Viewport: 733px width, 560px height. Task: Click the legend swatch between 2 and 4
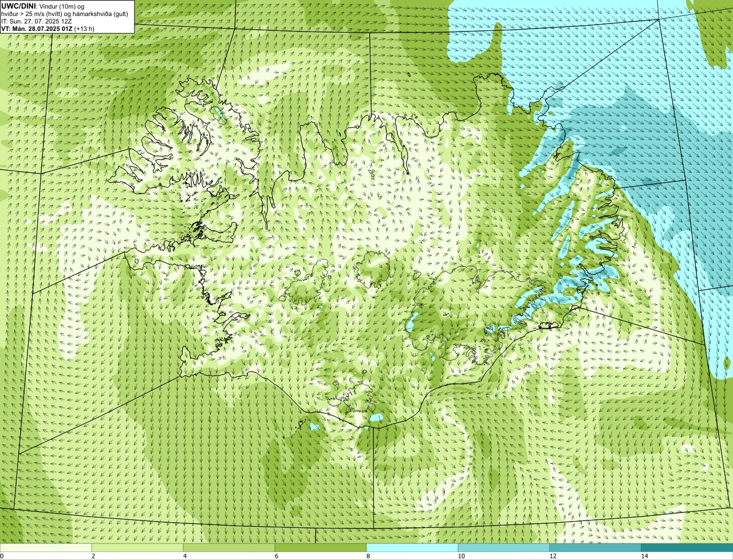pos(137,547)
